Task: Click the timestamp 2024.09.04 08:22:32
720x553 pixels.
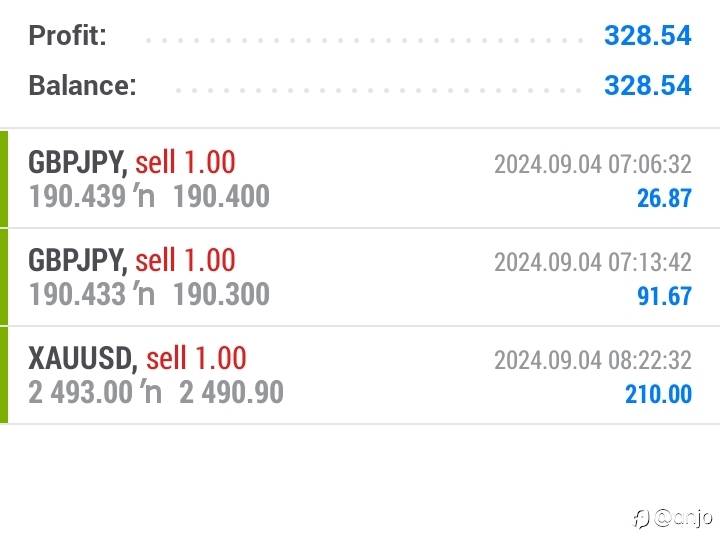Action: coord(592,360)
